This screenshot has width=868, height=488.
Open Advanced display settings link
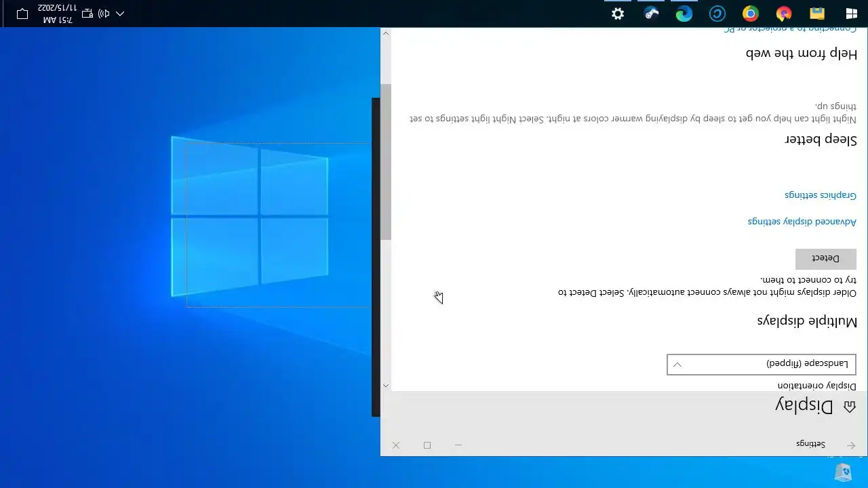[x=802, y=222]
